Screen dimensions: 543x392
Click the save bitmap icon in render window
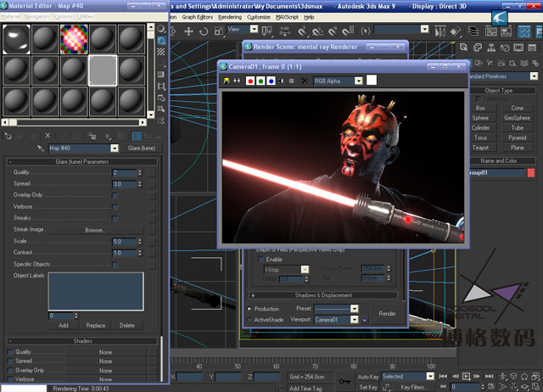click(227, 81)
